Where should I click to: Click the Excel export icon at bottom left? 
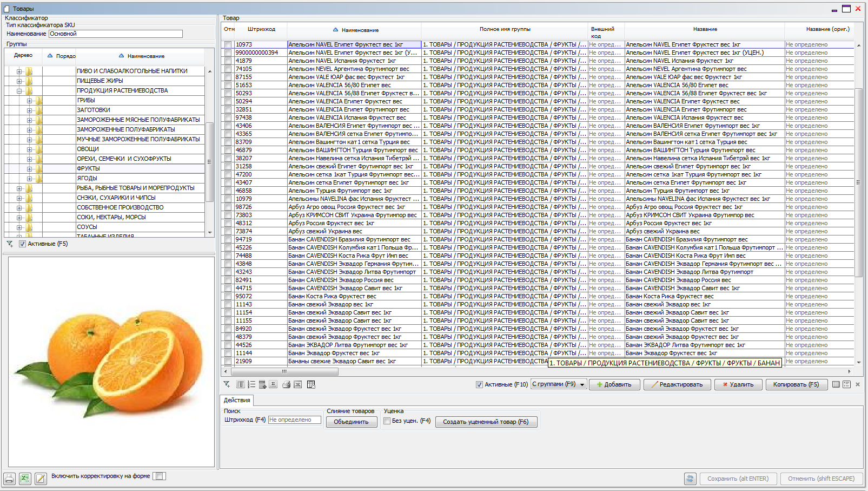tap(25, 479)
